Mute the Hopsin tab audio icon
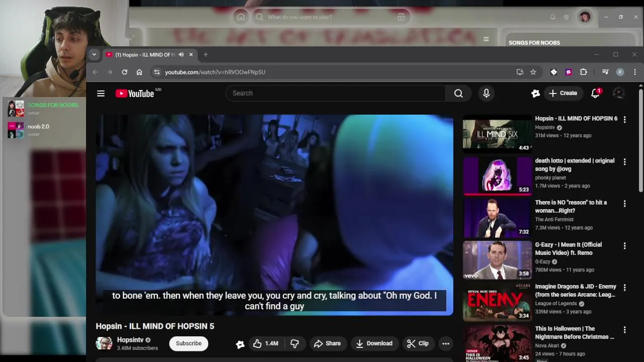Screen dimensions: 644x362 click(181, 54)
